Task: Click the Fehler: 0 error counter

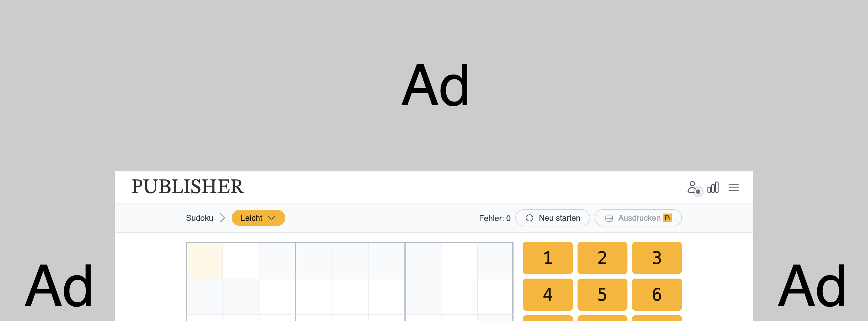Action: click(x=495, y=218)
